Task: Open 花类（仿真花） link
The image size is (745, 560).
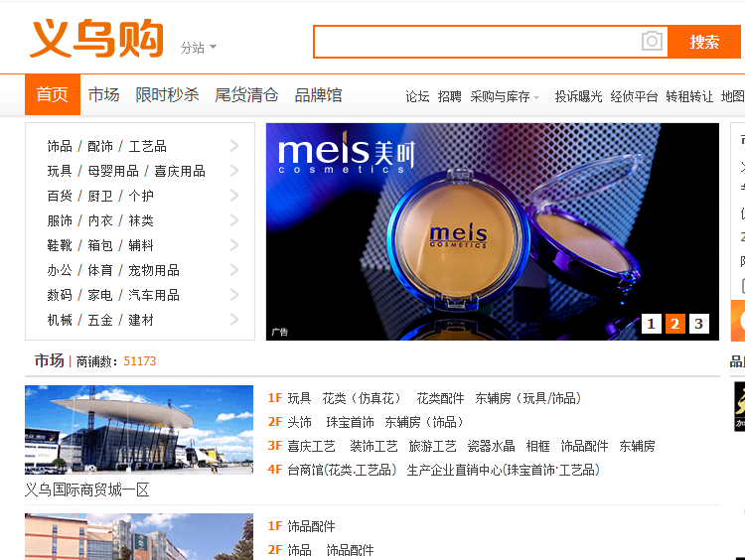Action: tap(364, 398)
